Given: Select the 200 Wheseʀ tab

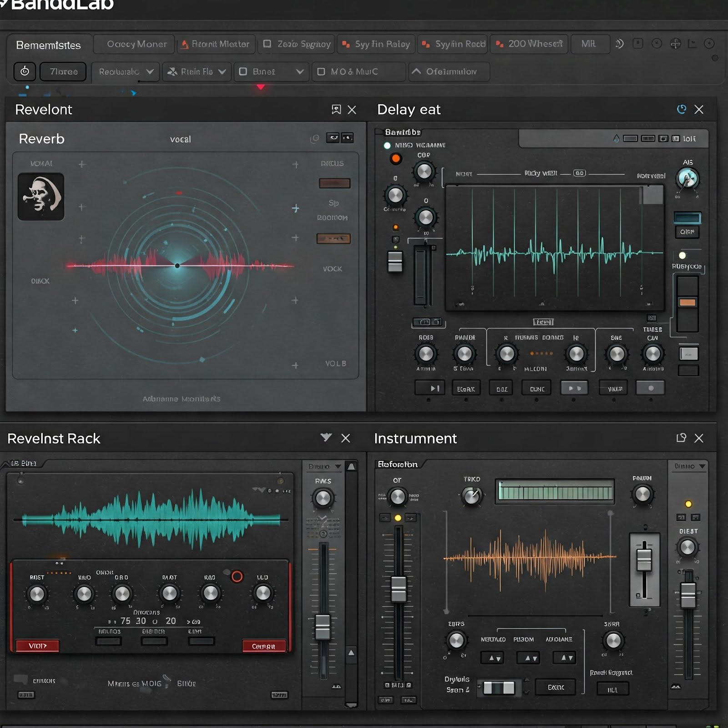Looking at the screenshot, I should [x=530, y=44].
